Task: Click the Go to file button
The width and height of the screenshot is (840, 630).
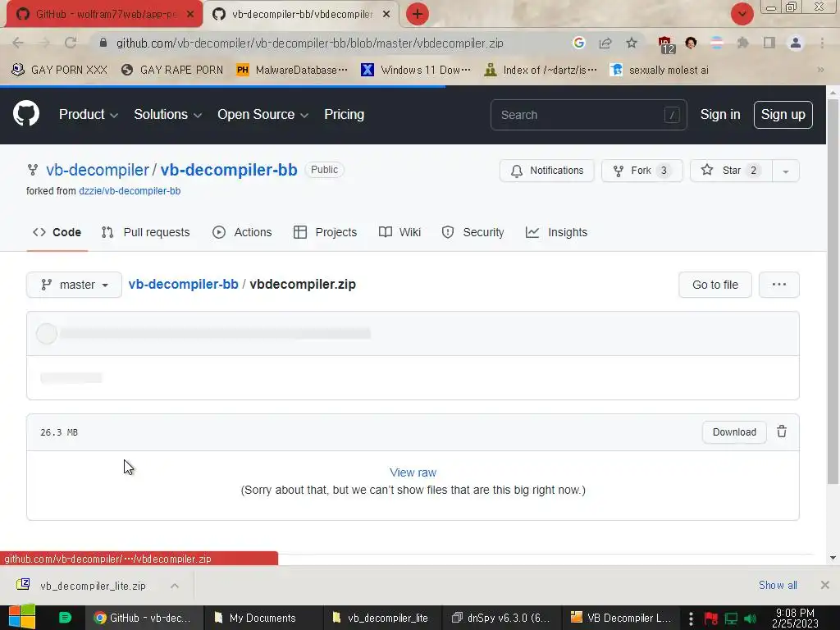Action: coord(715,285)
